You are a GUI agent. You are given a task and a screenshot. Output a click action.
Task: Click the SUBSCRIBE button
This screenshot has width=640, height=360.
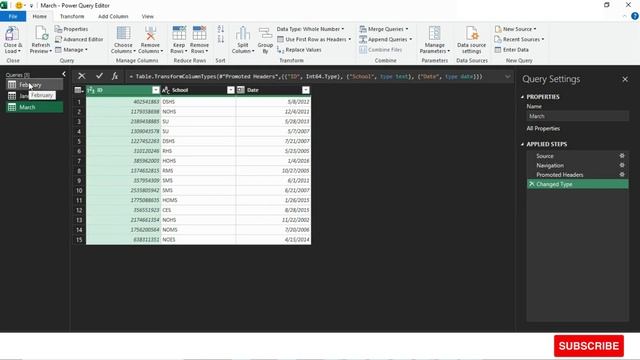pos(589,346)
